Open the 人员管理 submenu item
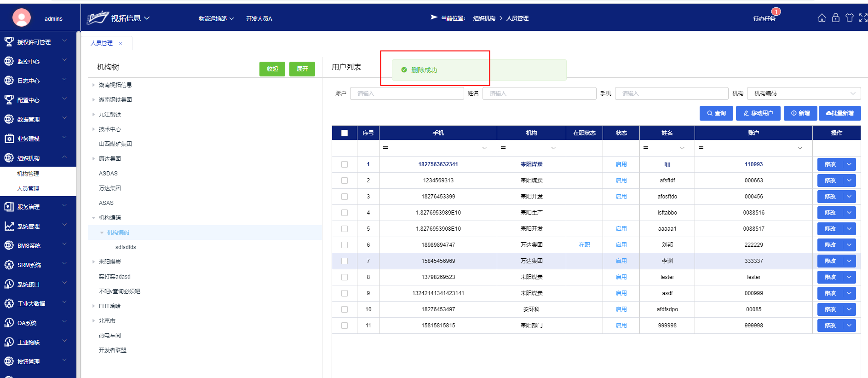Screen dimensions: 868x378 (28, 189)
